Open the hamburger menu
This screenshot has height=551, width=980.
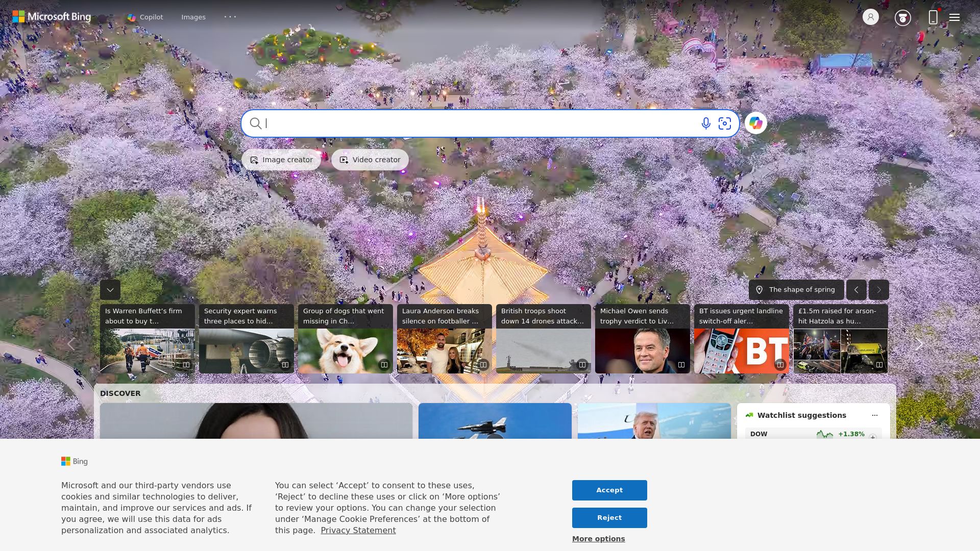[x=954, y=17]
